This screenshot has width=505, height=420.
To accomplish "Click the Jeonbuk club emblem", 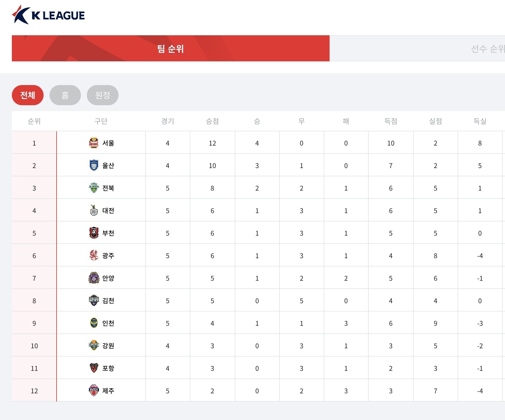I will pyautogui.click(x=94, y=188).
